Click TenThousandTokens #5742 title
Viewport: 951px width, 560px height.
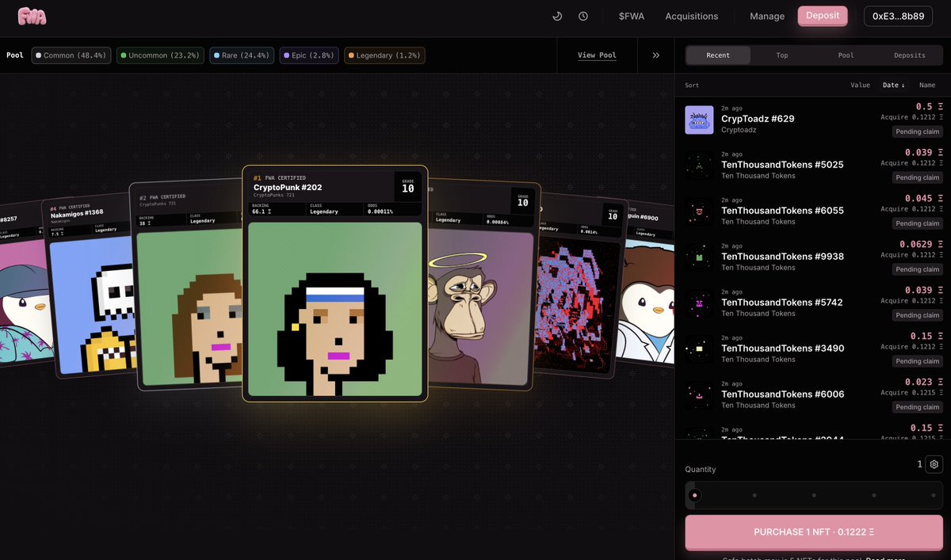[x=781, y=303]
